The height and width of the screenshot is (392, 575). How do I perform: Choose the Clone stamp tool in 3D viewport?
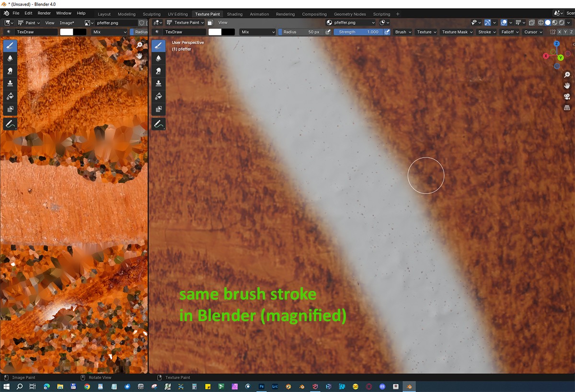pos(159,83)
